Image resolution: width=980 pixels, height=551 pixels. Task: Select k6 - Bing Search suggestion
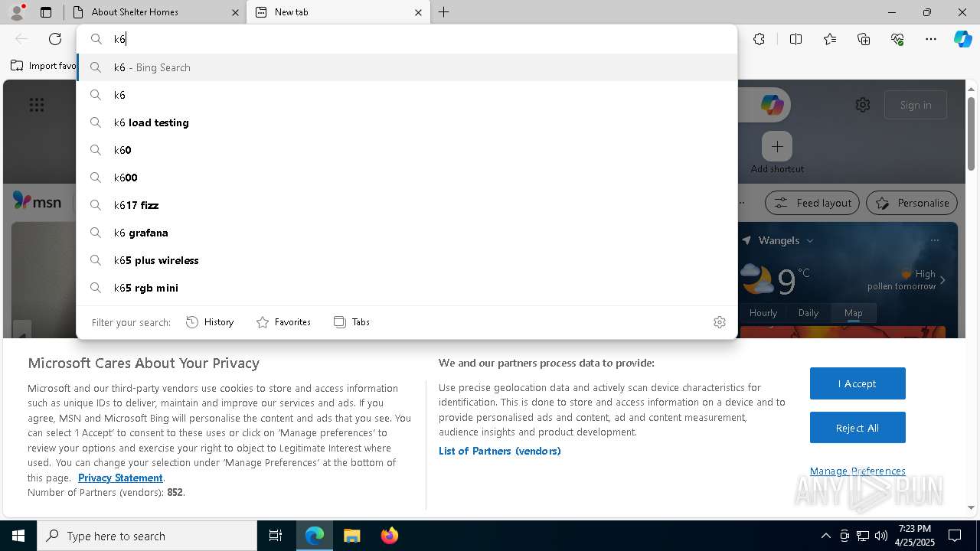coord(407,67)
